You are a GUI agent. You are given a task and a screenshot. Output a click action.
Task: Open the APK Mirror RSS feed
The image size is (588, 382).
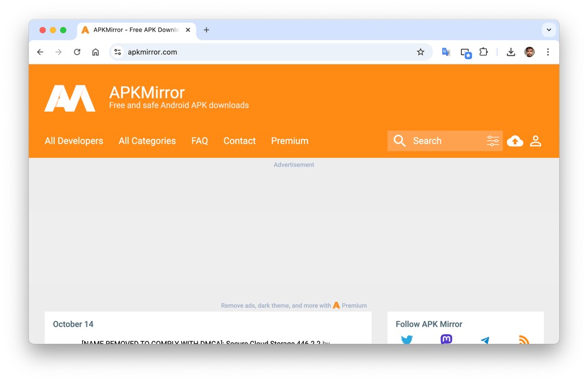[x=524, y=340]
